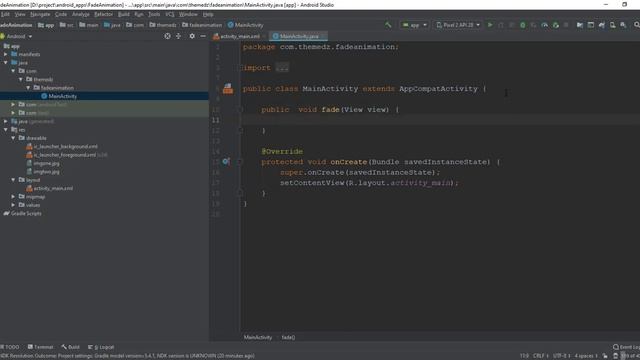The image size is (640, 360).
Task: Click the Apply Changes icon after debug
Action: [x=533, y=25]
